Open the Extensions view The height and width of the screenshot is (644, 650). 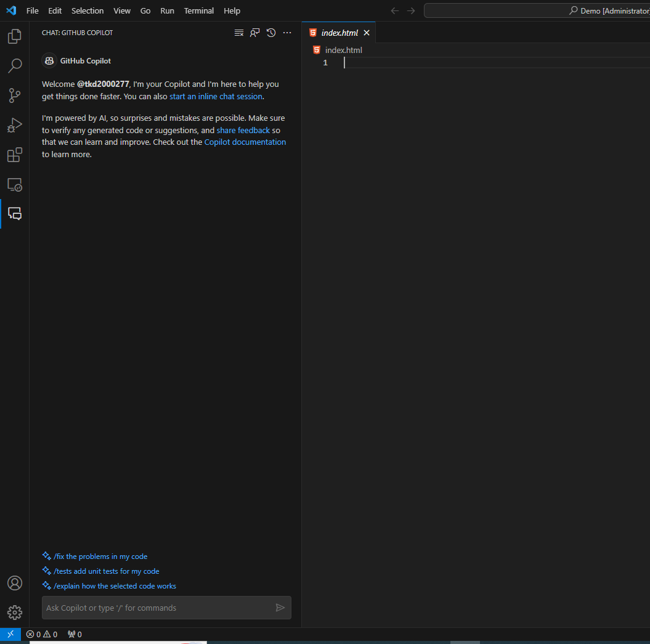point(15,155)
